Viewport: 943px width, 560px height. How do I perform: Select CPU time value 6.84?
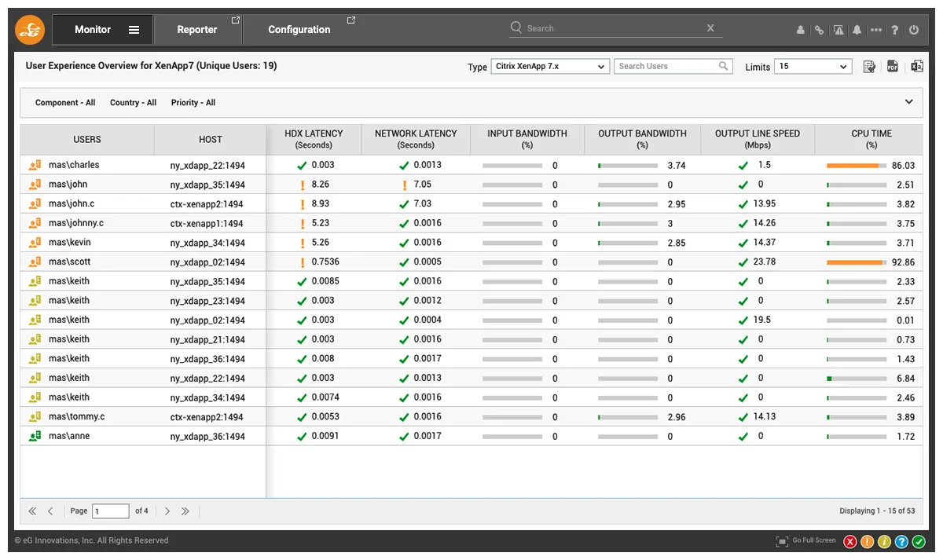coord(905,379)
